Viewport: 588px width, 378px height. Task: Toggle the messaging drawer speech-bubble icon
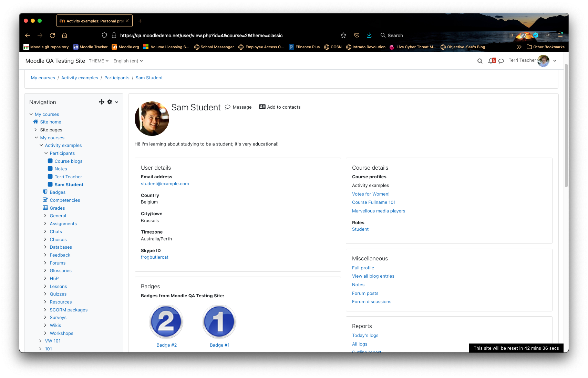coord(501,61)
